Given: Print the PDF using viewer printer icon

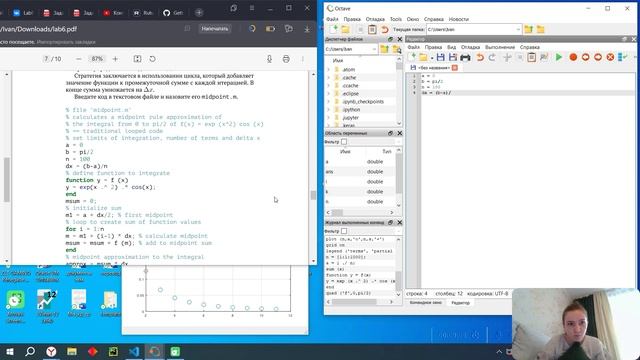Looking at the screenshot, I should point(286,59).
